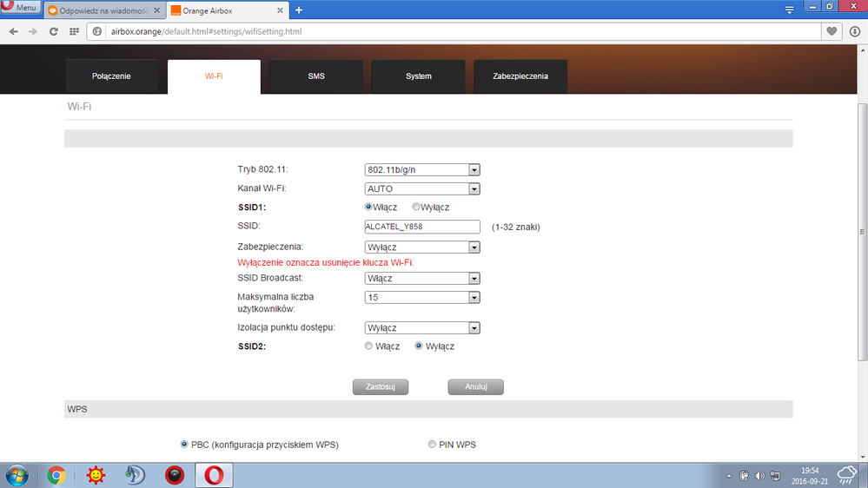Open the SMS tab
Viewport: 868px width, 488px height.
316,76
